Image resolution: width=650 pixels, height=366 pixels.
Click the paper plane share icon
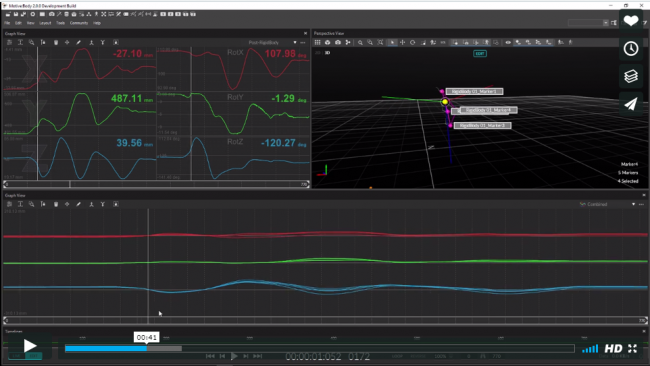[x=631, y=104]
